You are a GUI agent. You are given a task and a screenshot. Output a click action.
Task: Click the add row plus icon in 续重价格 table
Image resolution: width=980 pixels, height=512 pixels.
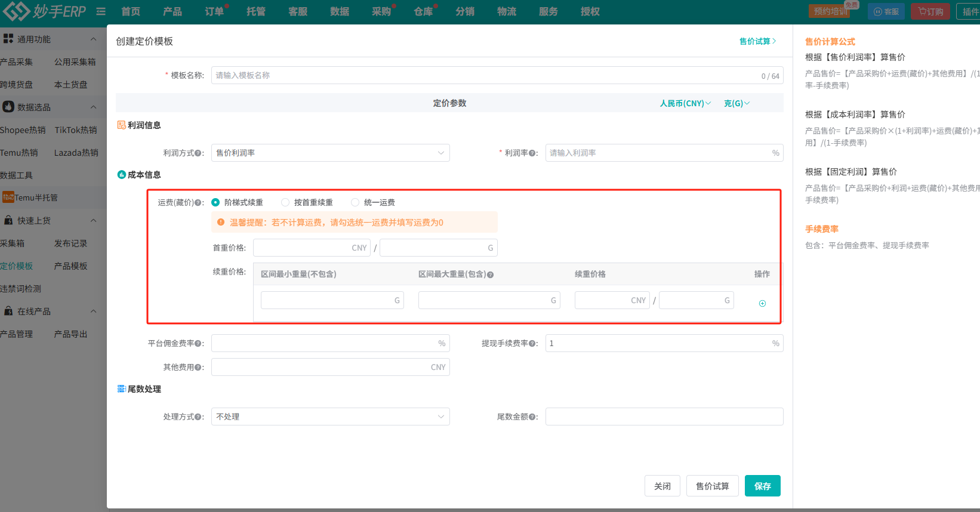point(762,304)
